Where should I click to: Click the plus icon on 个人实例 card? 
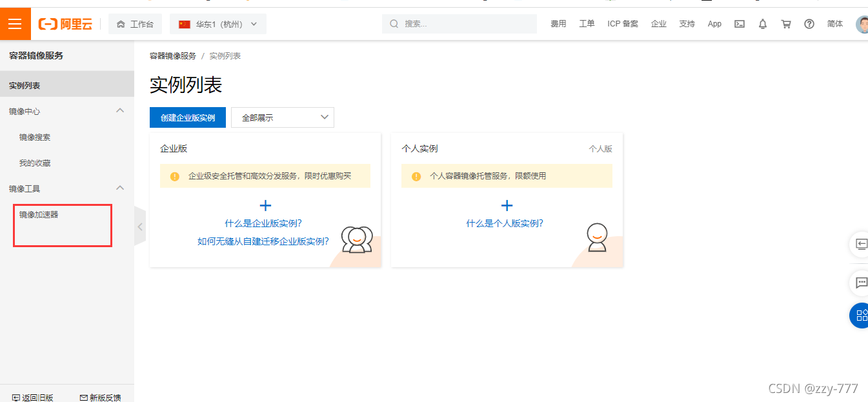click(507, 205)
